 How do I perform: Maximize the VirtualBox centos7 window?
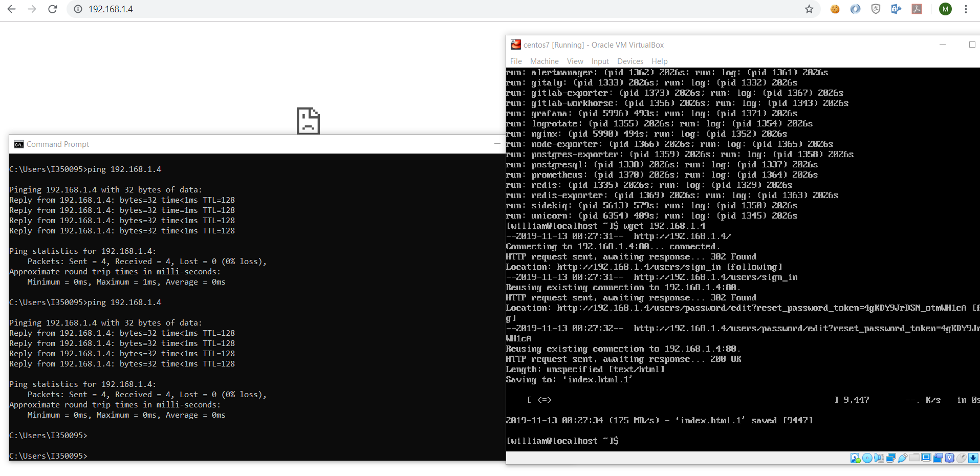[x=972, y=45]
